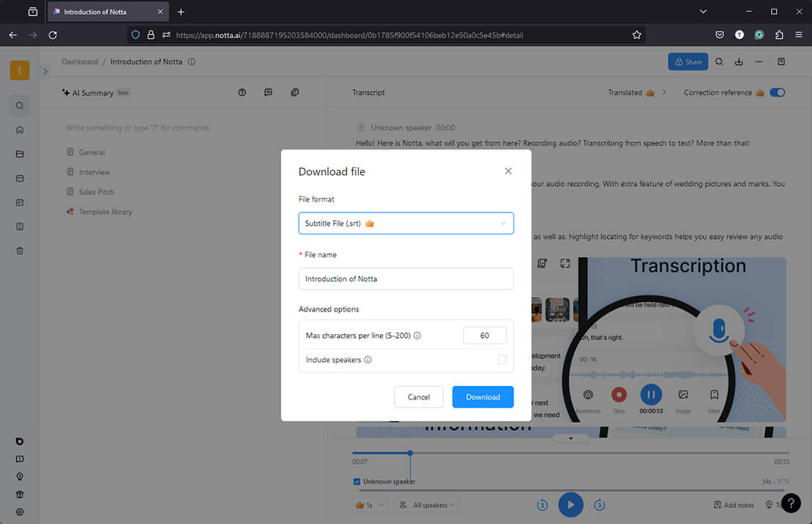Open the list all tabs chevron
The width and height of the screenshot is (812, 524).
pos(703,12)
